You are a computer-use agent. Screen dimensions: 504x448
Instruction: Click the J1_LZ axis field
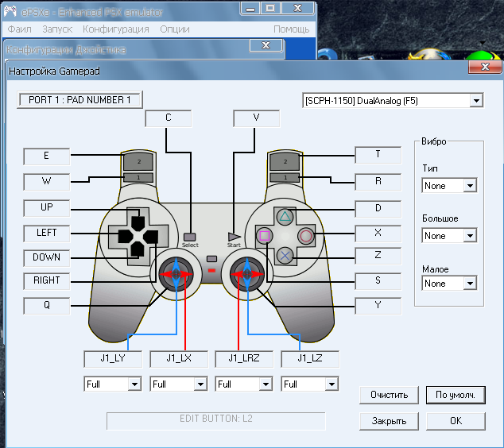point(310,359)
